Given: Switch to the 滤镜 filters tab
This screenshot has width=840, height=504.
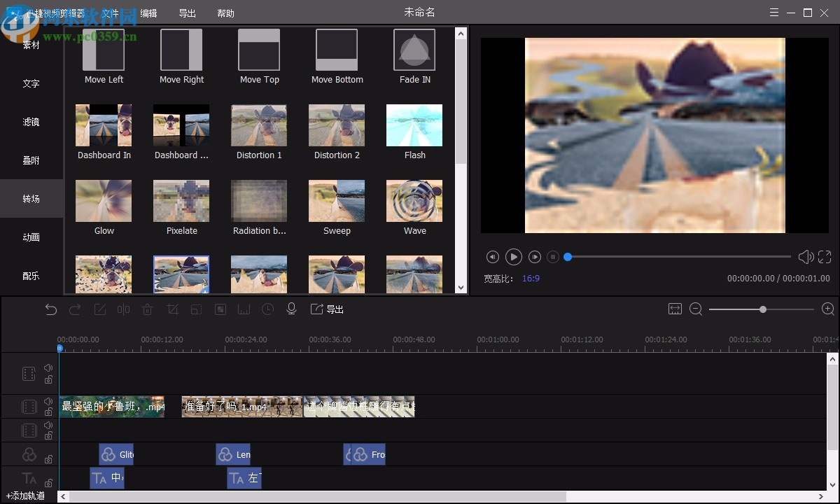Looking at the screenshot, I should [31, 122].
